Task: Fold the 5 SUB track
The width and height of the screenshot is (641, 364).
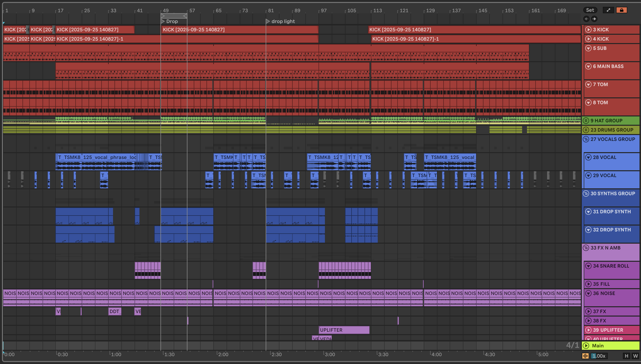Action: point(588,48)
